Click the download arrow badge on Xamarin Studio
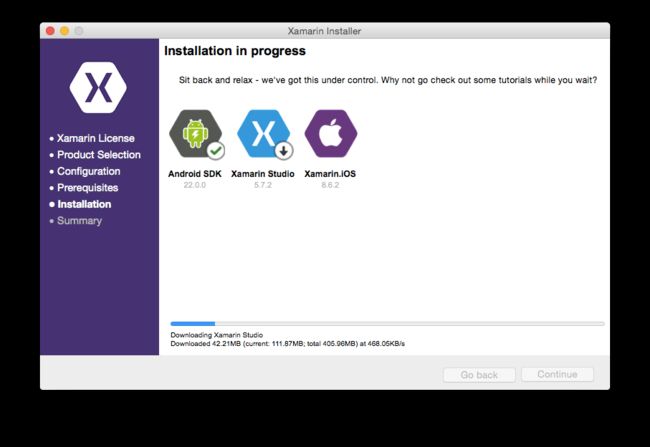650x447 pixels. tap(284, 151)
